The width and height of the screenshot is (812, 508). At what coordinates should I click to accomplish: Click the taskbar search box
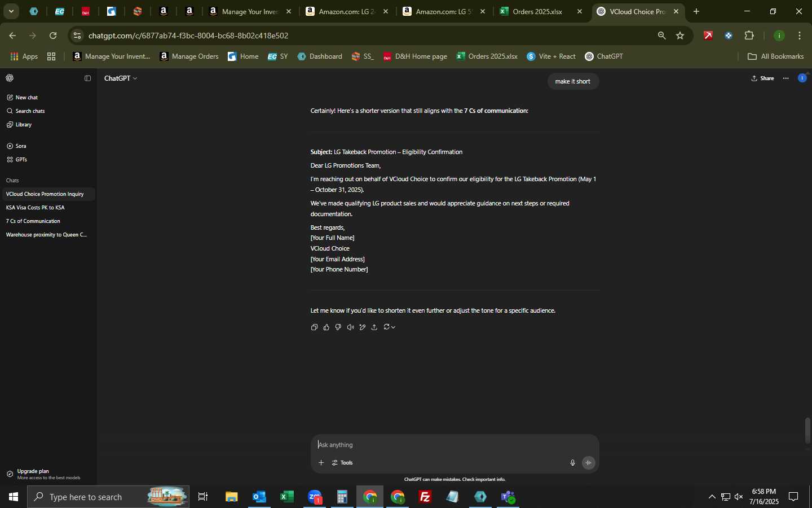click(x=108, y=497)
